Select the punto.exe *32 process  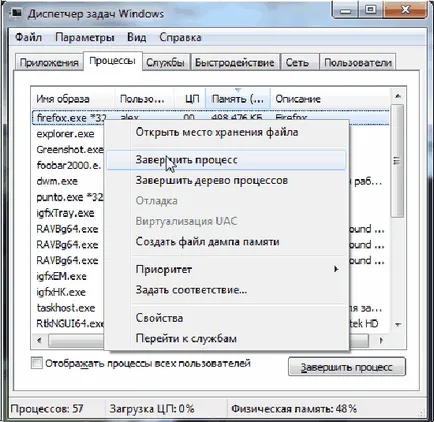(70, 197)
